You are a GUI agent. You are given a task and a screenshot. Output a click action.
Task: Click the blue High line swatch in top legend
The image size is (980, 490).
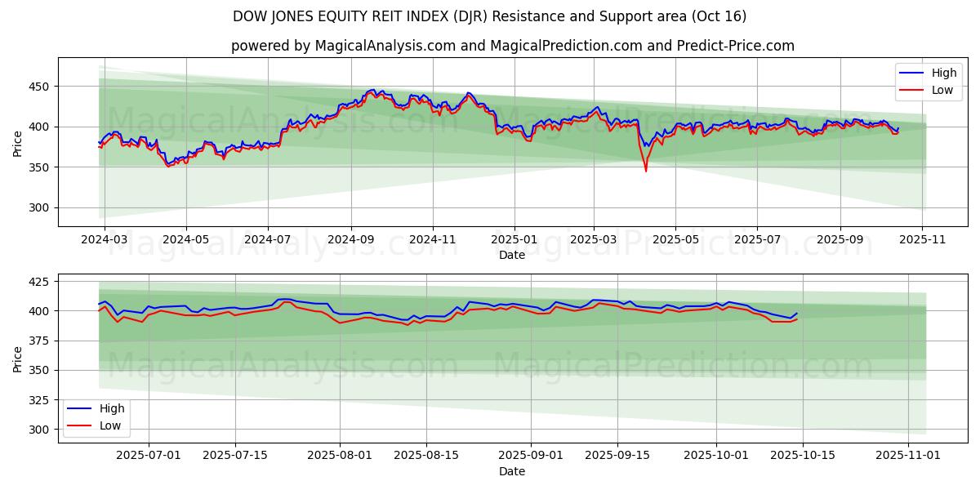tap(911, 73)
